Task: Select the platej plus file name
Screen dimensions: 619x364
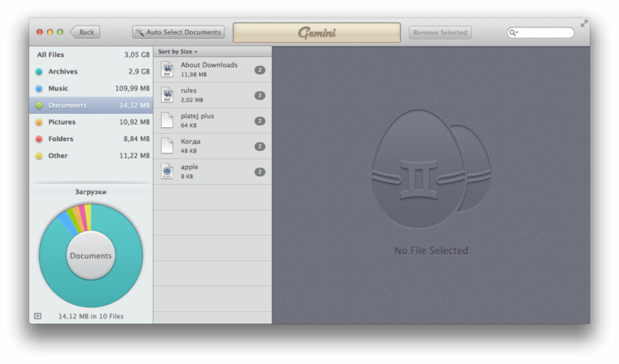Action: click(x=197, y=116)
